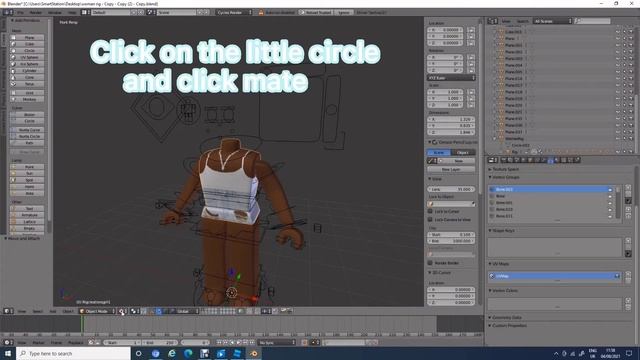
Task: Open the Window menu
Action: coord(55,12)
